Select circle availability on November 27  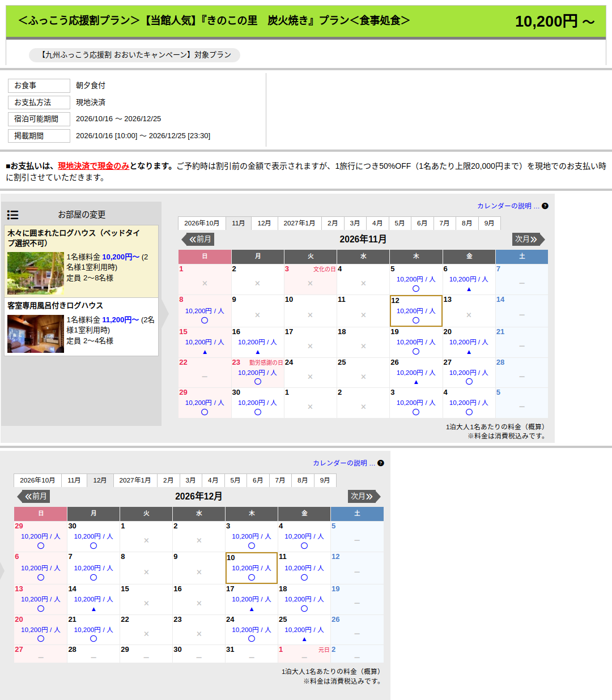pos(469,382)
